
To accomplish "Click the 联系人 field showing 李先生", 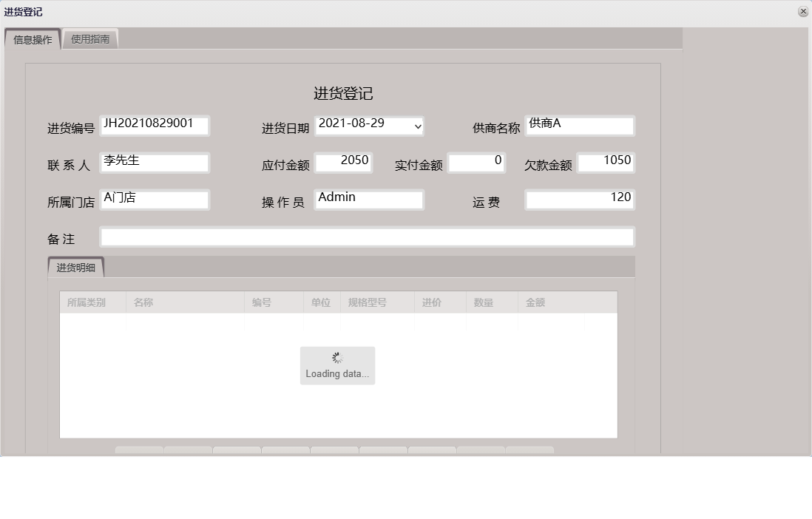I will pos(155,162).
